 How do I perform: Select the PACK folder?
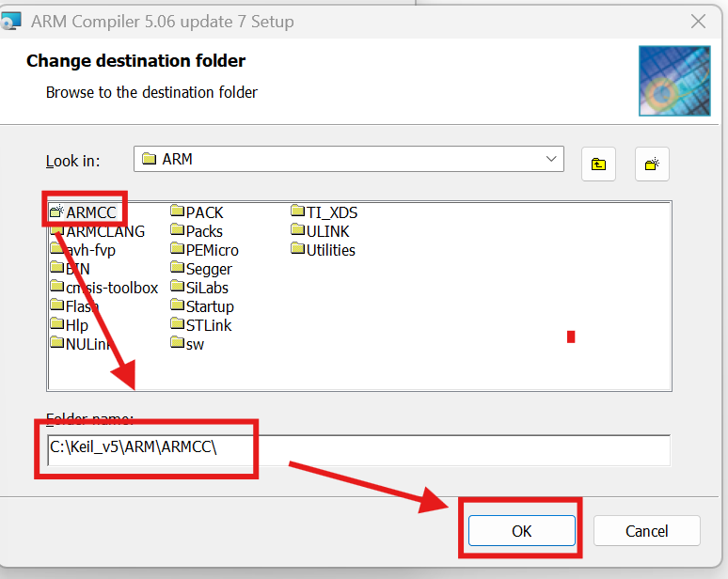[197, 212]
